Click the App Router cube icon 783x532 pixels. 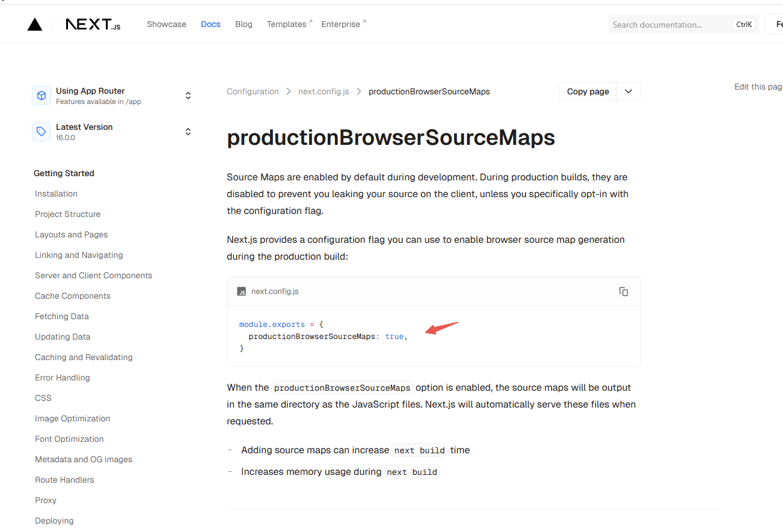click(41, 96)
